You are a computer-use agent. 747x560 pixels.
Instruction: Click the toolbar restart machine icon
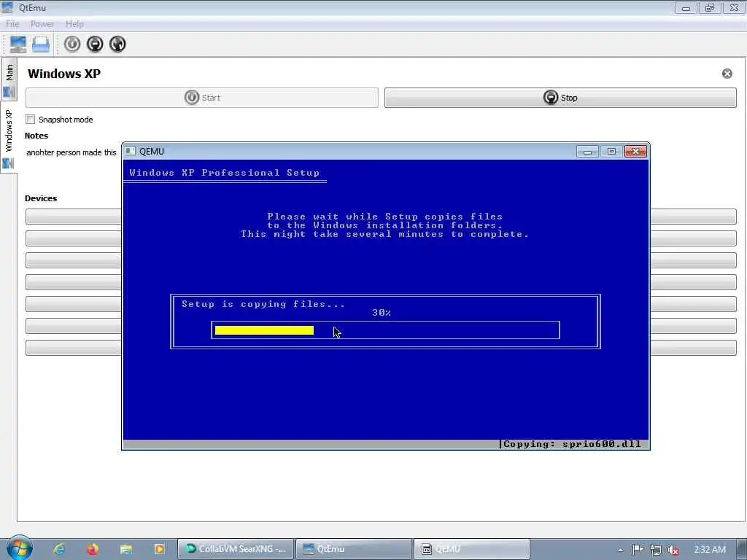click(x=117, y=44)
